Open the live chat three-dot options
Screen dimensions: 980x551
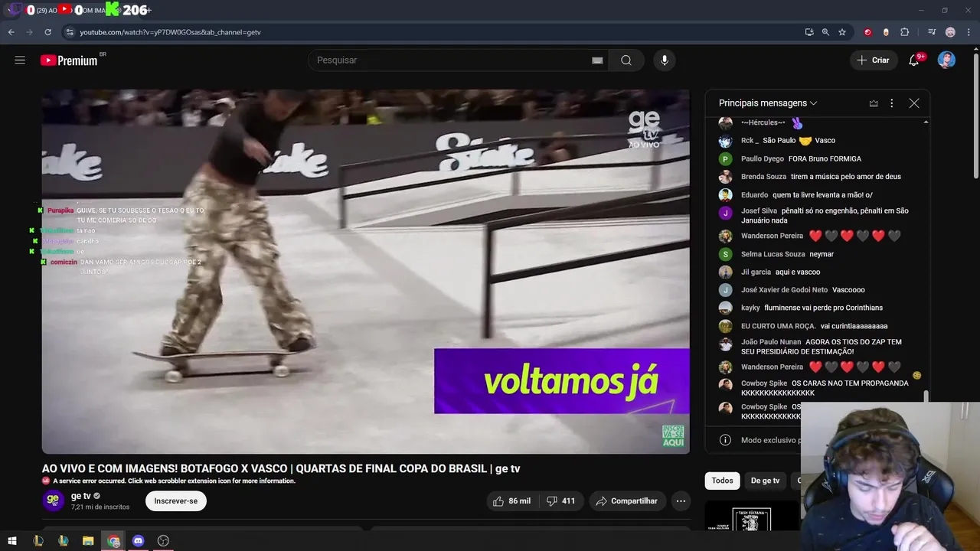point(891,103)
